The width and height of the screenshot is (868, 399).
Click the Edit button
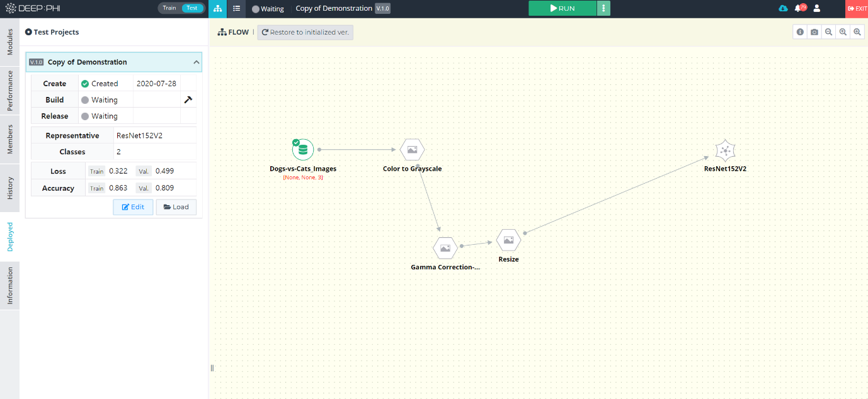pyautogui.click(x=133, y=207)
